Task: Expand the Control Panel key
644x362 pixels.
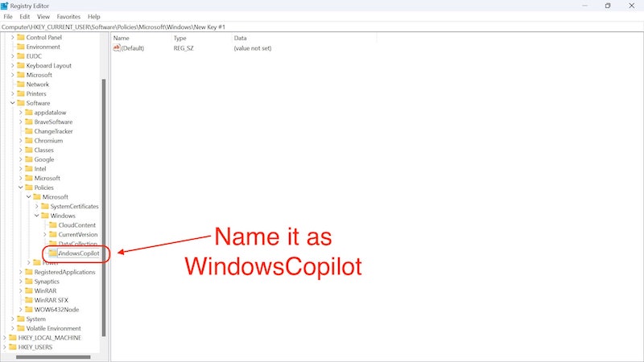Action: (x=12, y=37)
